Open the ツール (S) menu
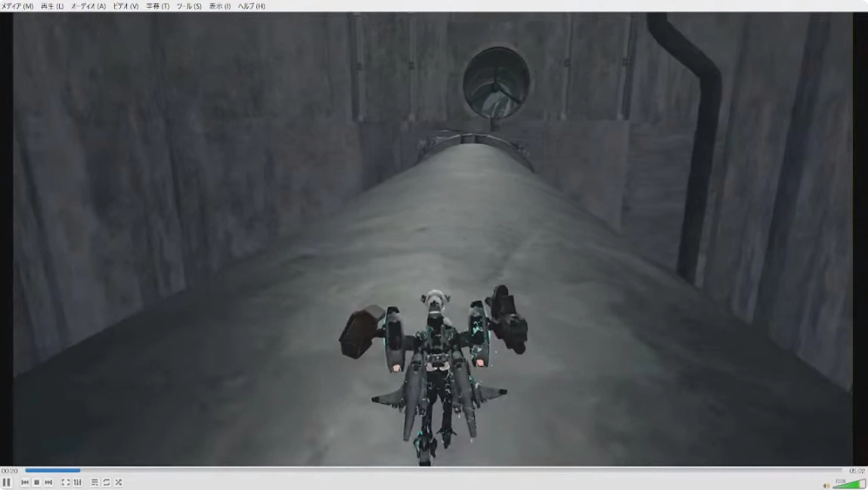 [x=189, y=6]
